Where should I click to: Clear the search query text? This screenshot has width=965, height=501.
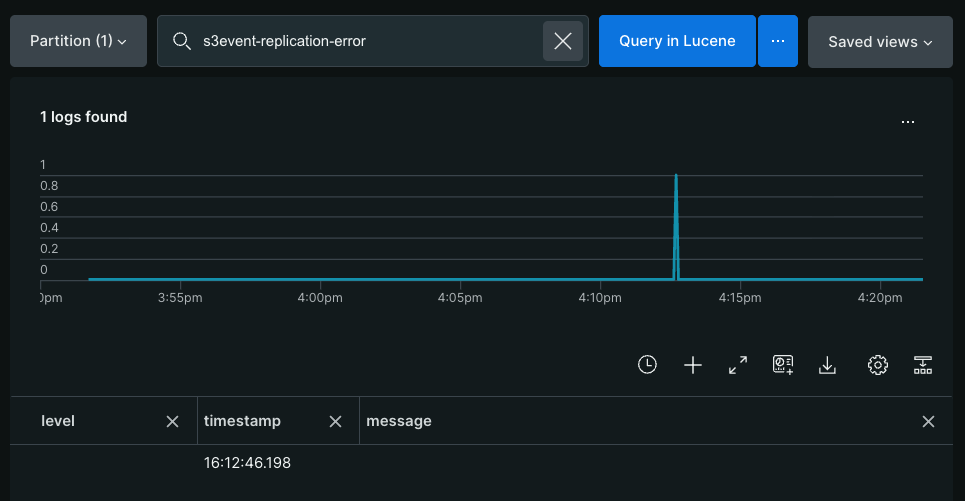click(x=563, y=41)
